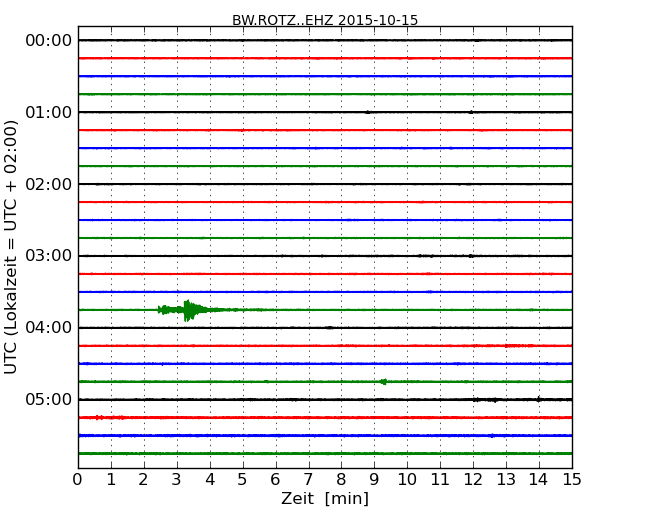Click the black blip near minute 12 at 03:00
650x520 pixels.
(x=471, y=256)
